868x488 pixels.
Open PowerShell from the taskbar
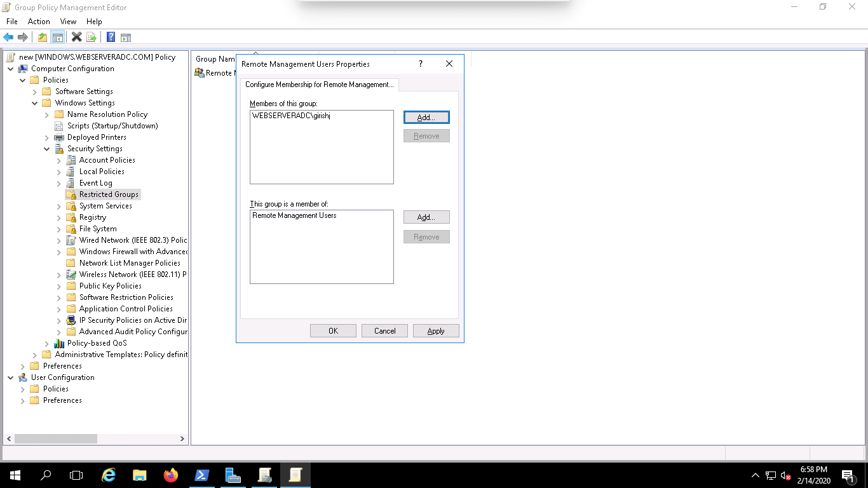[202, 475]
